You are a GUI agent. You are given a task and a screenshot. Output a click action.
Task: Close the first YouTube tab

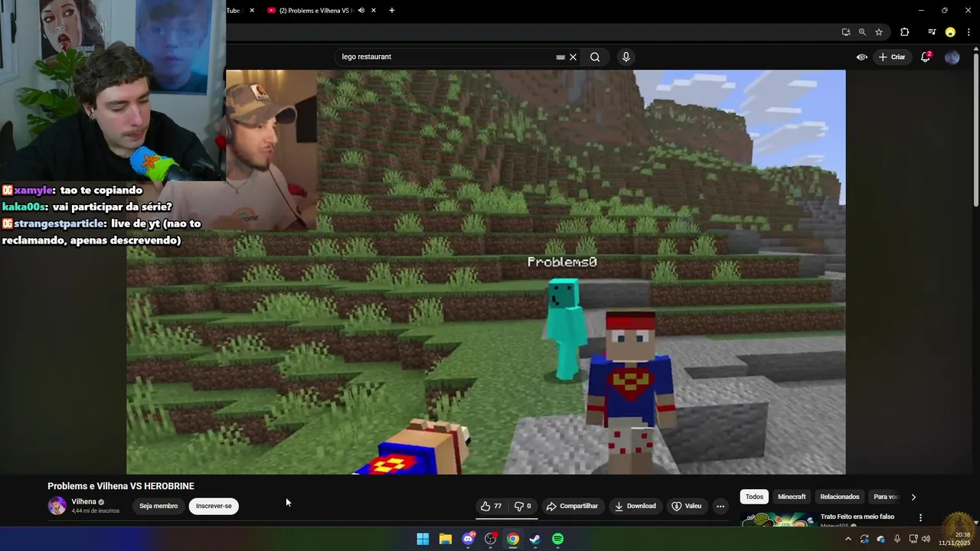point(252,11)
